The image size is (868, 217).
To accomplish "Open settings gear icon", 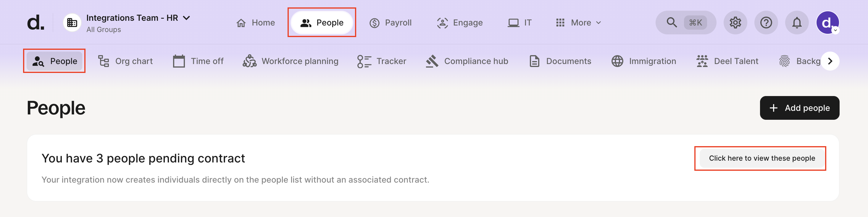I will (735, 23).
